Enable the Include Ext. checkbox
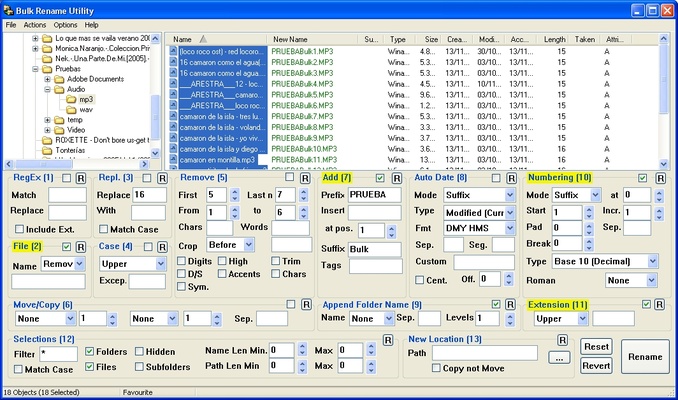The width and height of the screenshot is (678, 400). pos(18,229)
